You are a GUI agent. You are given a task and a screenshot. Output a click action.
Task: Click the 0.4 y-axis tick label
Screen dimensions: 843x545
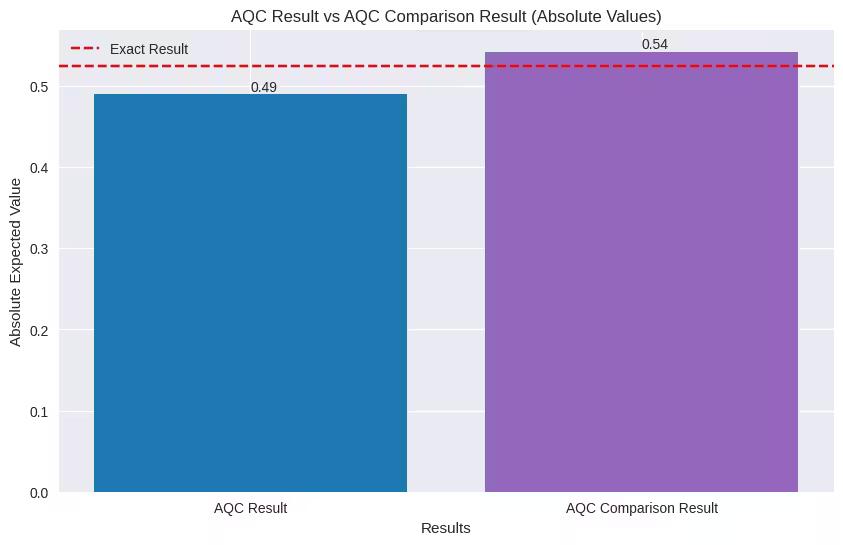point(40,167)
